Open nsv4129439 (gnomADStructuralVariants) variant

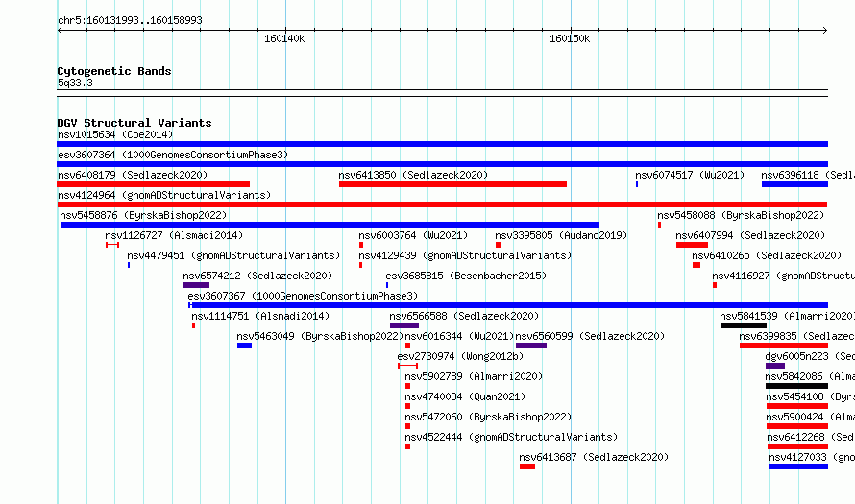[465, 255]
